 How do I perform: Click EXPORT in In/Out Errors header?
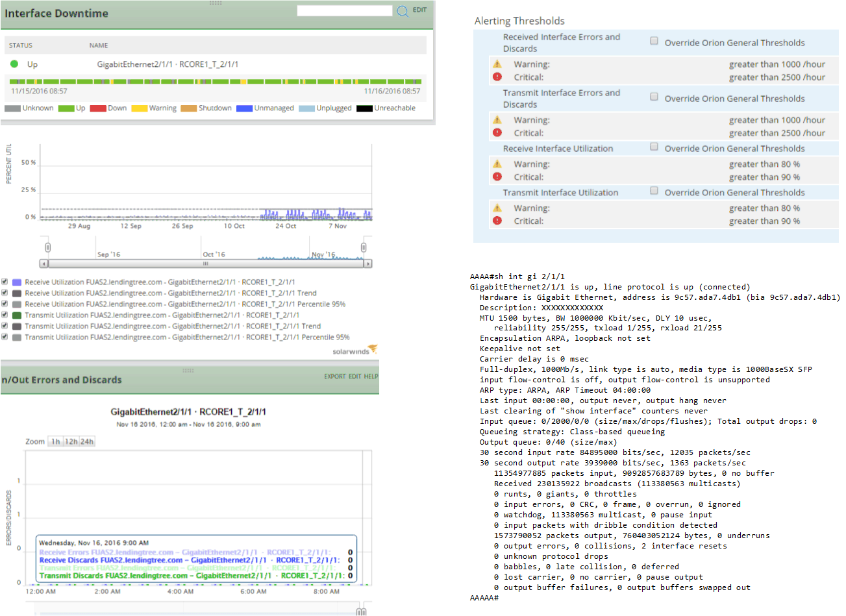click(x=335, y=376)
